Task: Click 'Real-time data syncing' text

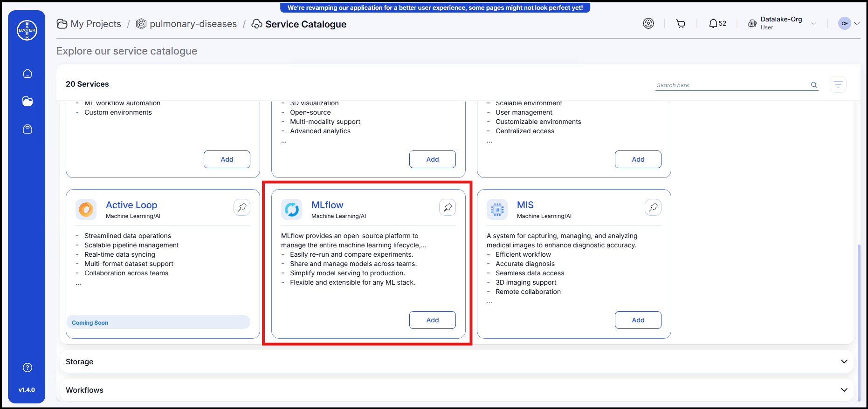Action: point(120,254)
